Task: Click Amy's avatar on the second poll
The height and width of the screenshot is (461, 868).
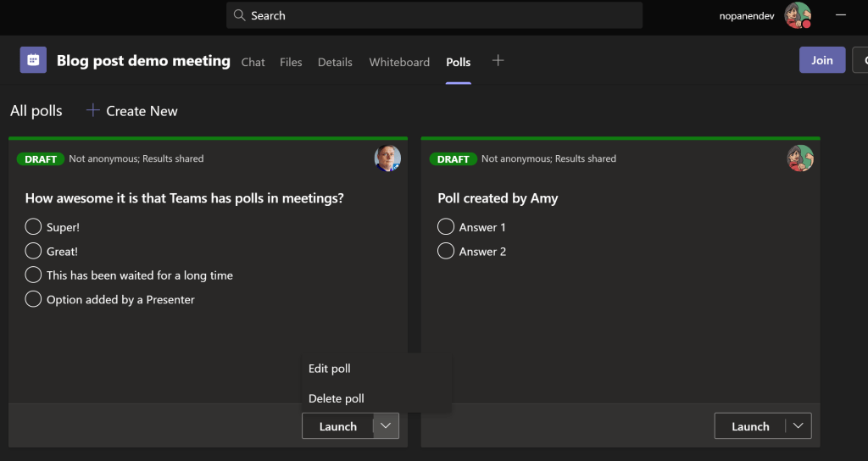Action: [799, 158]
